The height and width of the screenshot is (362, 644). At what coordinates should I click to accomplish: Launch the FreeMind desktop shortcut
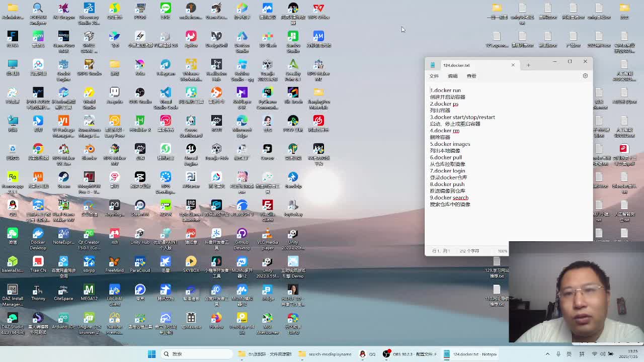pos(114,264)
